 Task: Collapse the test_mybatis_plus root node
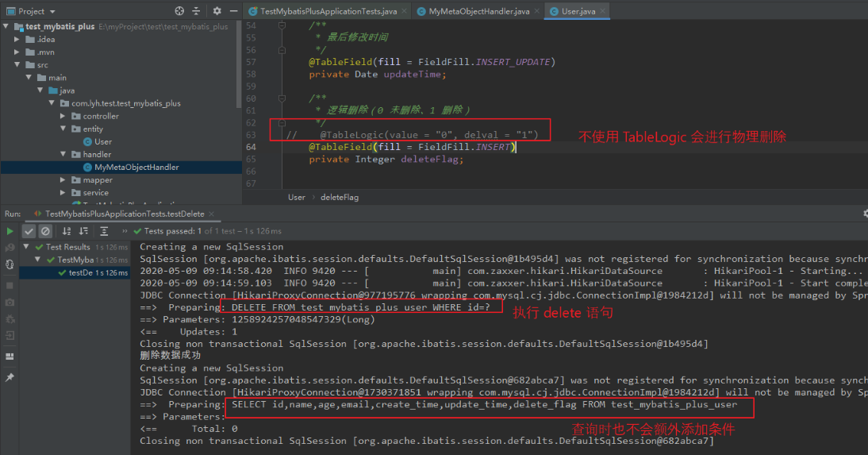[x=6, y=26]
